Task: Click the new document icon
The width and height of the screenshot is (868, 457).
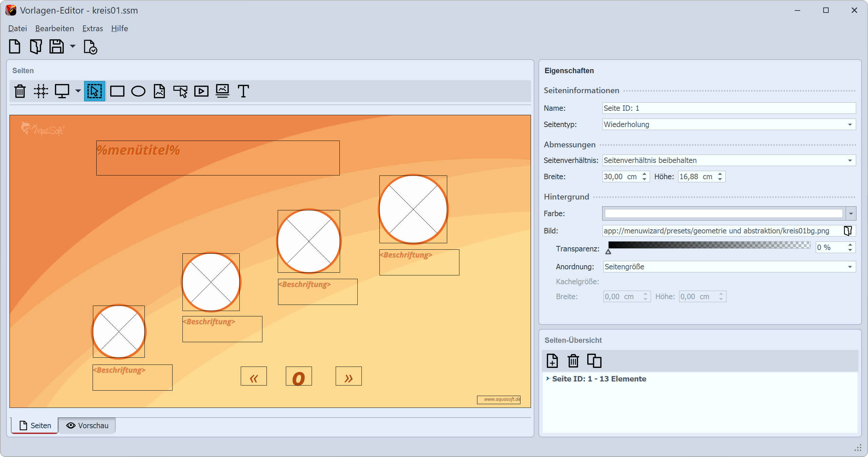Action: tap(15, 47)
